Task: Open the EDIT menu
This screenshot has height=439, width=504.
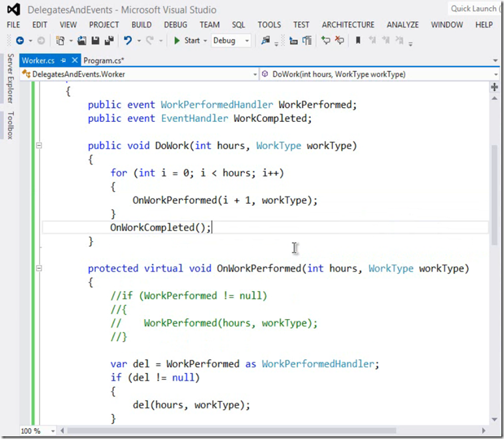Action: (39, 25)
